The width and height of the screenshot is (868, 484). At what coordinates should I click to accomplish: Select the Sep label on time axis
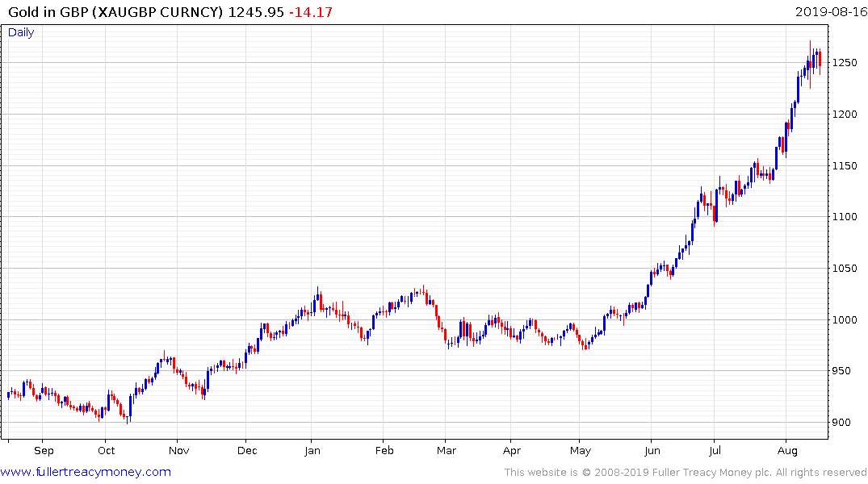44,450
